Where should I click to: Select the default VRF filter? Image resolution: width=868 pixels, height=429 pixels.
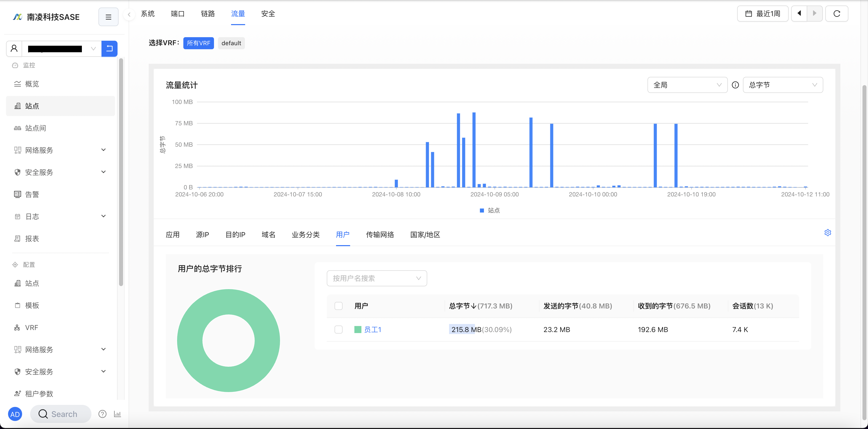coord(231,43)
